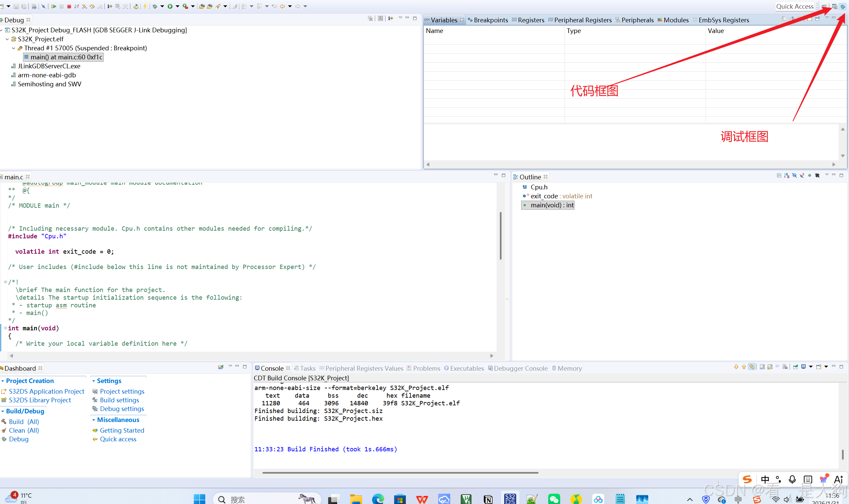Click Skip All Breakpoints icon

[43, 6]
